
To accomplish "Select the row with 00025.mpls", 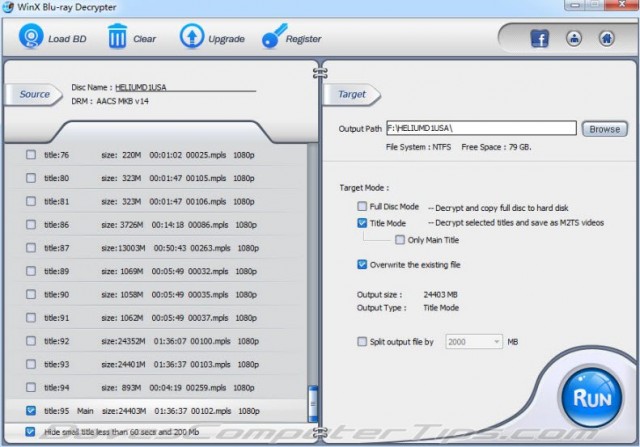I will click(x=157, y=155).
